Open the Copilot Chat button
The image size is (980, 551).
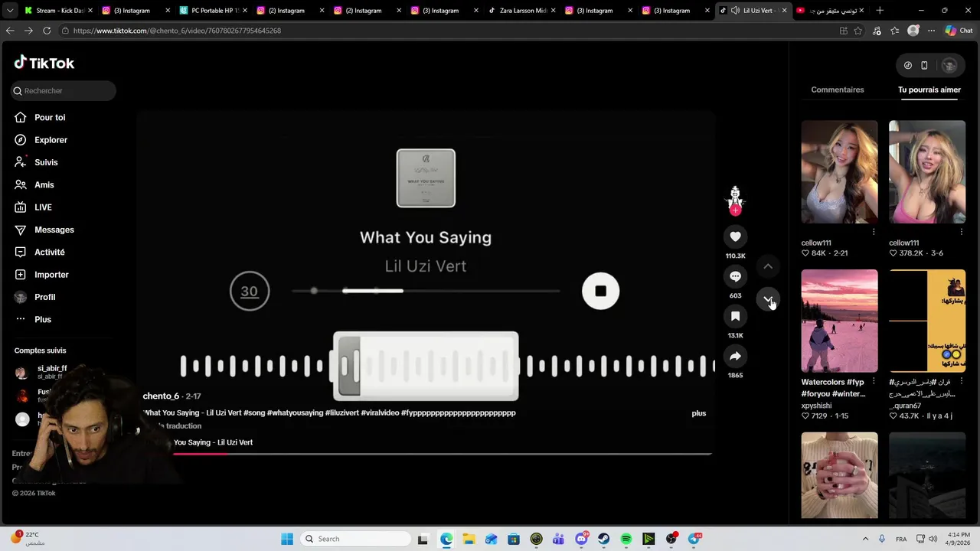tap(958, 31)
